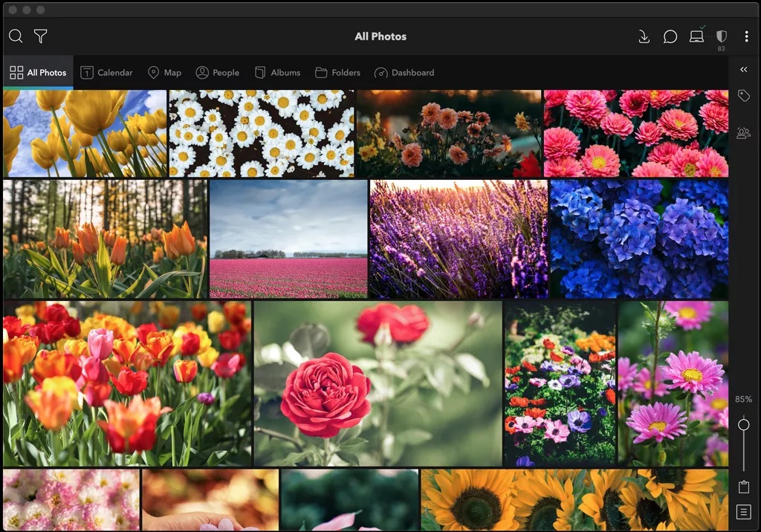Click the laptop device sync icon
Viewport: 761px width, 532px height.
pos(696,36)
